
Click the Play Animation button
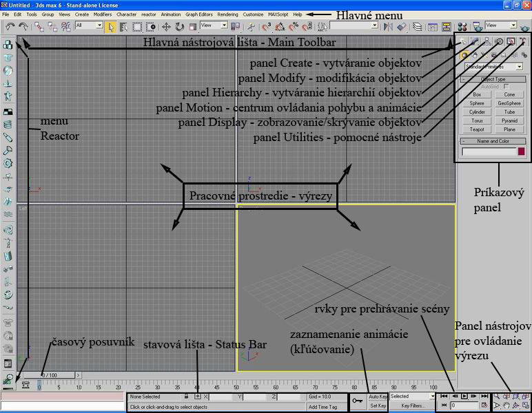[x=464, y=396]
